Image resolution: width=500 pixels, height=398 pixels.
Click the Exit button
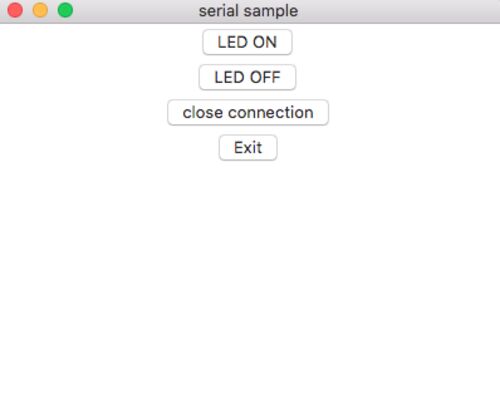point(248,148)
